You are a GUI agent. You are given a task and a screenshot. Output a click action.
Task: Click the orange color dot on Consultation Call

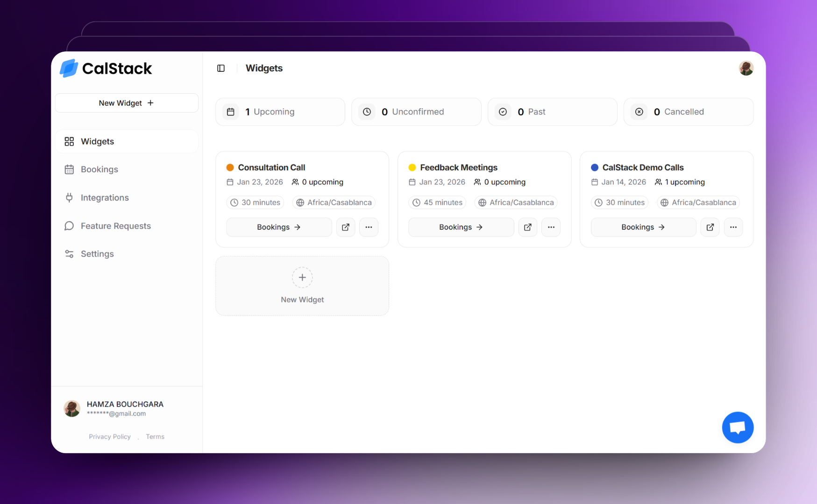click(230, 167)
